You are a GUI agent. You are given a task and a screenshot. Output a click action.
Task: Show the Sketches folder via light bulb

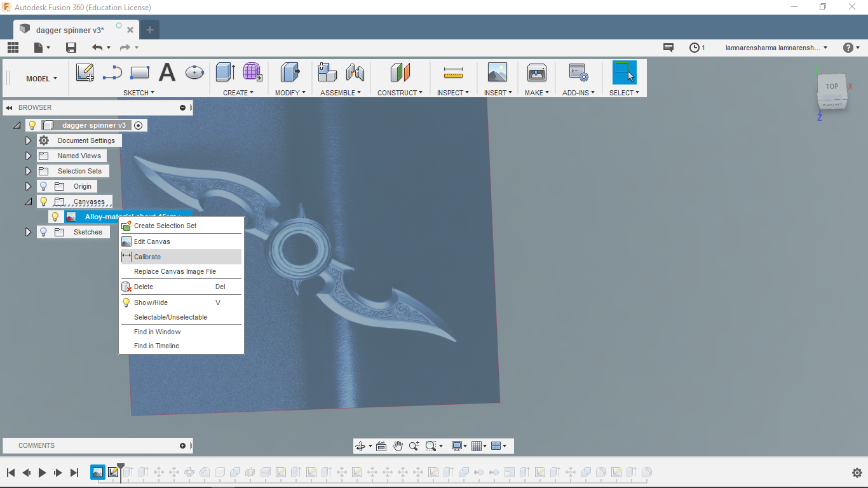(x=44, y=232)
